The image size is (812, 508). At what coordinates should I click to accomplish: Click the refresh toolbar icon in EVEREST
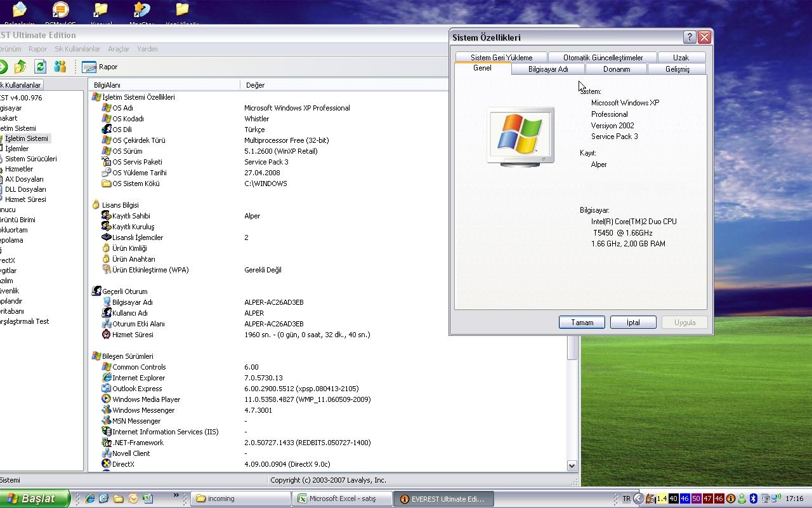click(x=40, y=67)
